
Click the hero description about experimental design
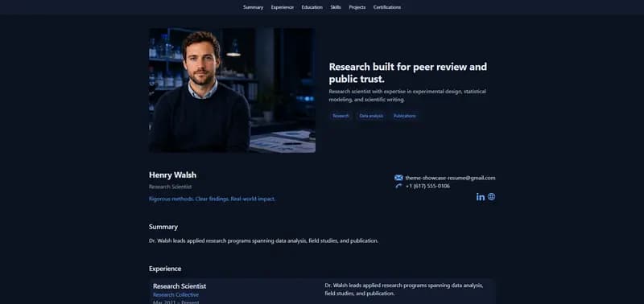[407, 96]
